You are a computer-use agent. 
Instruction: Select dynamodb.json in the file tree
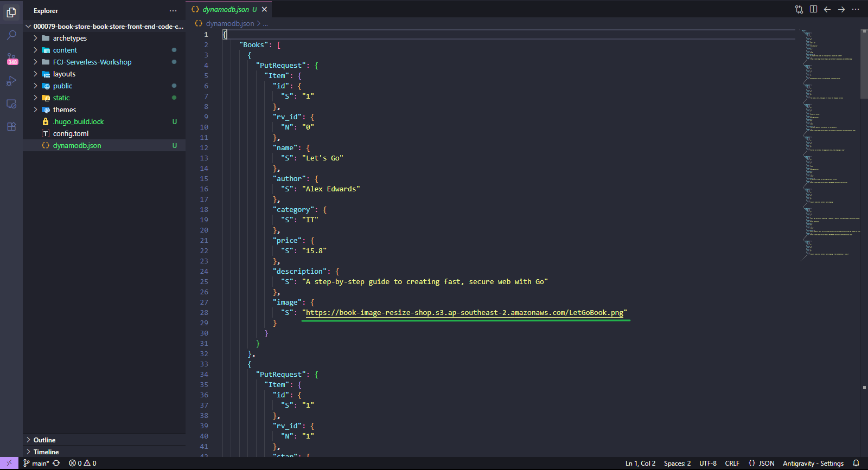[104, 145]
